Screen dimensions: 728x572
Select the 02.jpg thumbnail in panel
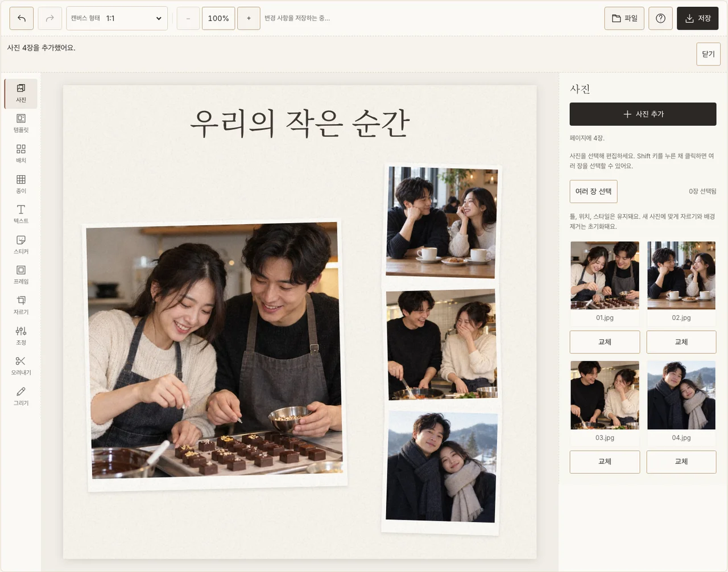pyautogui.click(x=681, y=275)
